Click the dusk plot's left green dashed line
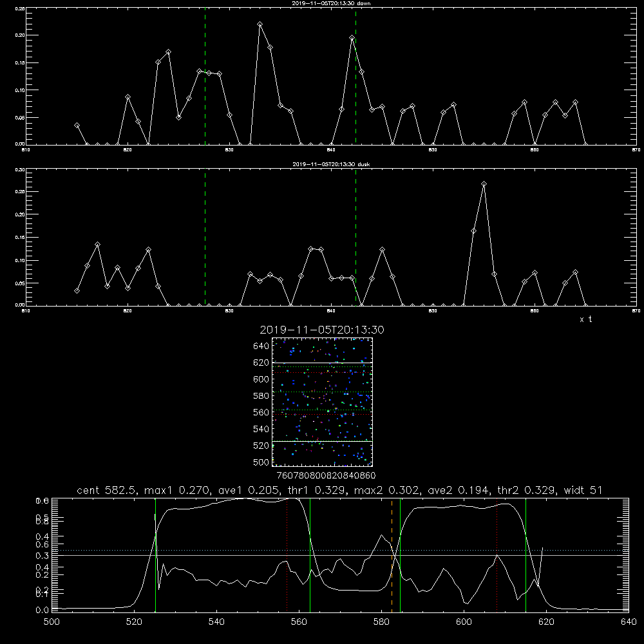Image resolution: width=644 pixels, height=644 pixels. pyautogui.click(x=205, y=238)
